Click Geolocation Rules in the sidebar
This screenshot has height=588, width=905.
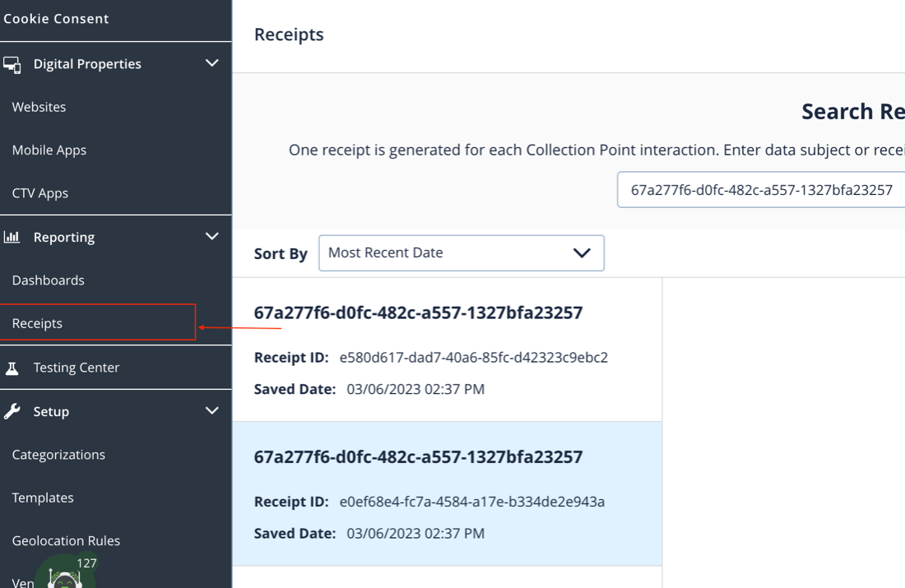coord(66,540)
